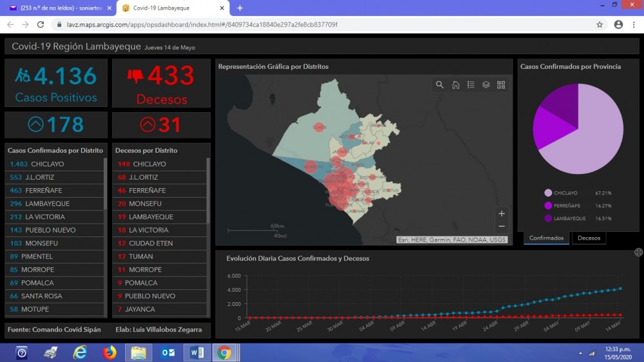Viewport: 644px width, 362px height.
Task: Expand the daily evolution chart fullscreen
Action: point(638,252)
